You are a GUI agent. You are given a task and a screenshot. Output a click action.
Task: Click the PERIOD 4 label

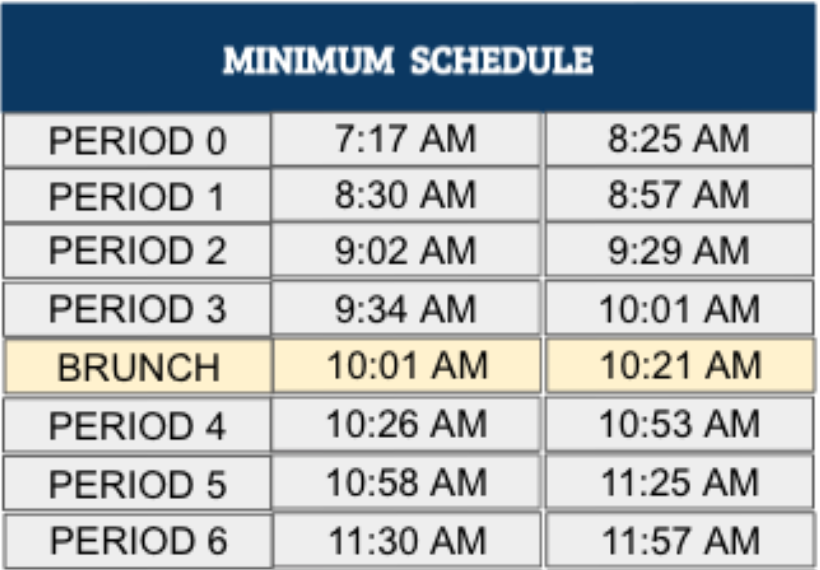(x=137, y=425)
